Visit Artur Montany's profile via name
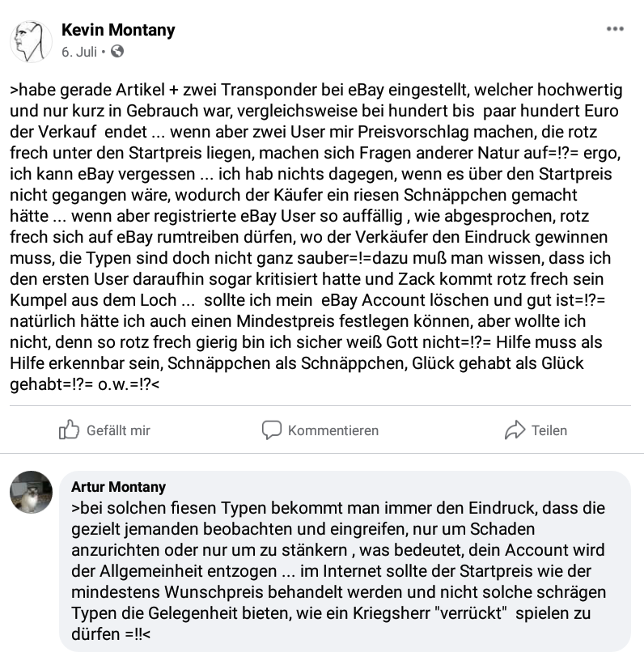 tap(118, 486)
